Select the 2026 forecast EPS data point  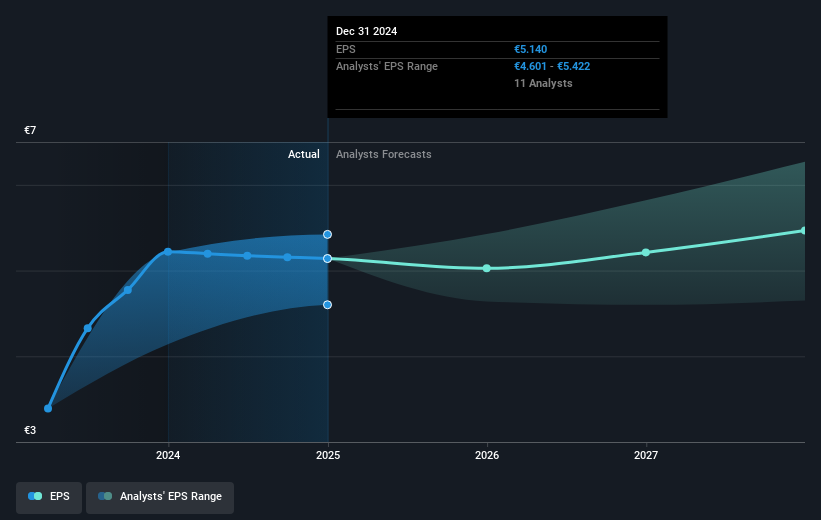(x=486, y=268)
